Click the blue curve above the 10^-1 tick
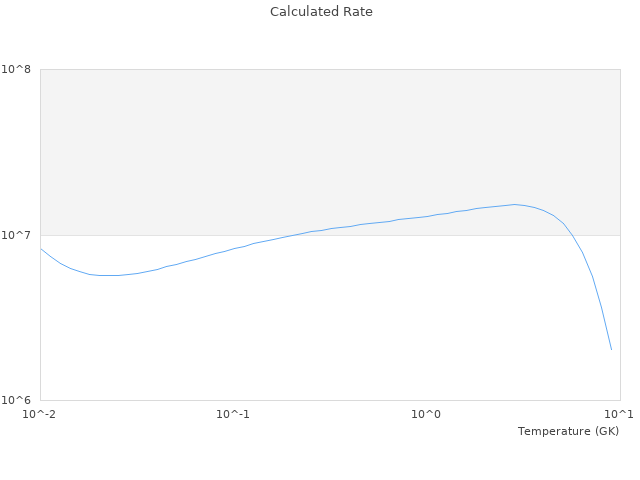Screen dimensions: 640x480 [x=233, y=248]
